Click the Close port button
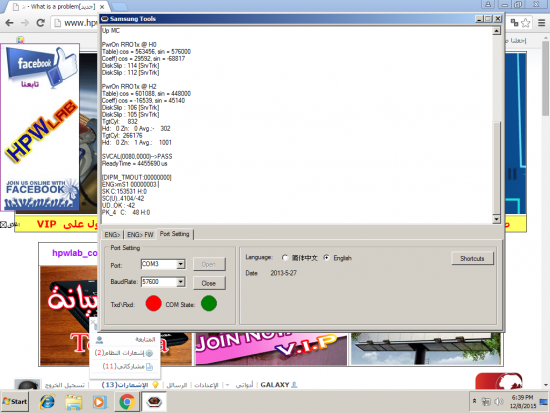Screen dimensions: 550x413 coord(209,283)
